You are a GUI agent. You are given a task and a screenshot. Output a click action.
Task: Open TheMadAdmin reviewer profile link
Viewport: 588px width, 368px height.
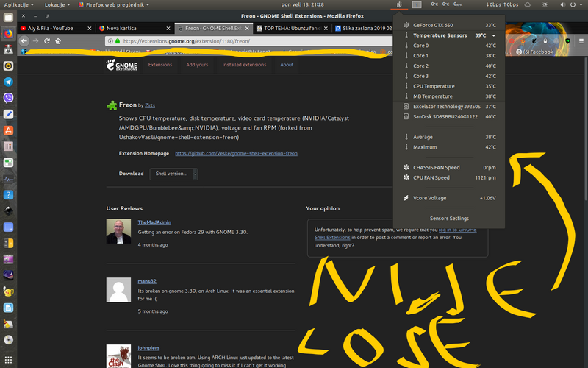(154, 222)
